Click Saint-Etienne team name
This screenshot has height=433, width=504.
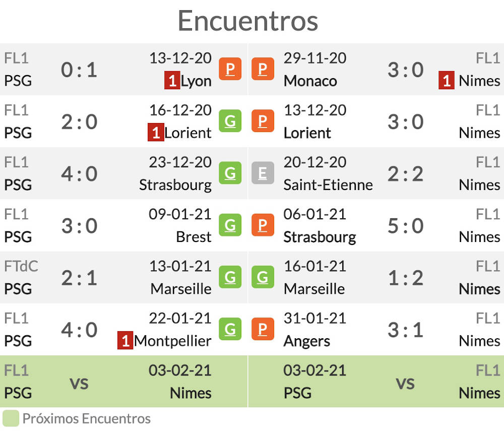(x=328, y=185)
